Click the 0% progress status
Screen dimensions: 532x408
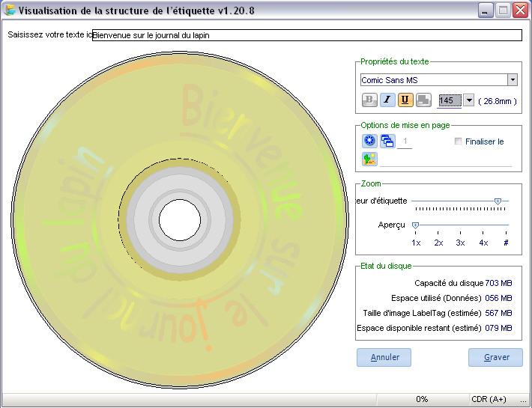click(x=422, y=399)
